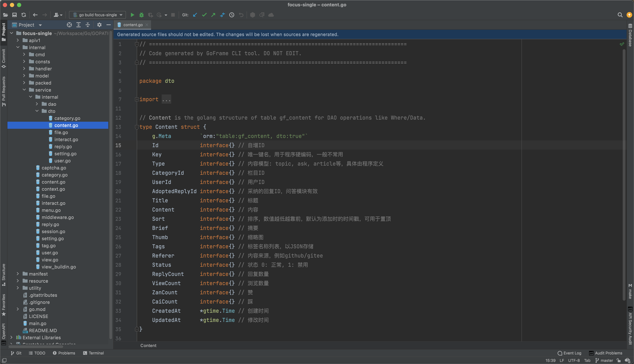Screen dimensions: 634x364
Task: Open version control history via clock icon
Action: tap(232, 15)
